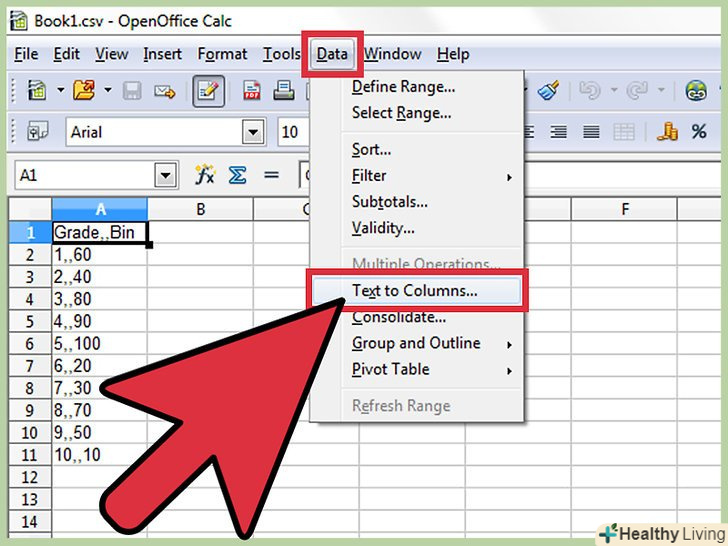The height and width of the screenshot is (546, 728).
Task: Open the Format menu
Action: click(x=222, y=54)
